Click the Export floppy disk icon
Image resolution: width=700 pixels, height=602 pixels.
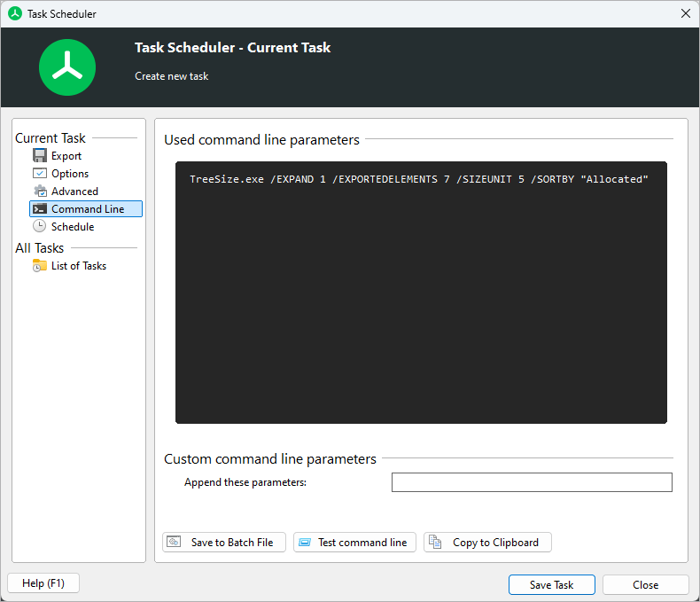[39, 156]
